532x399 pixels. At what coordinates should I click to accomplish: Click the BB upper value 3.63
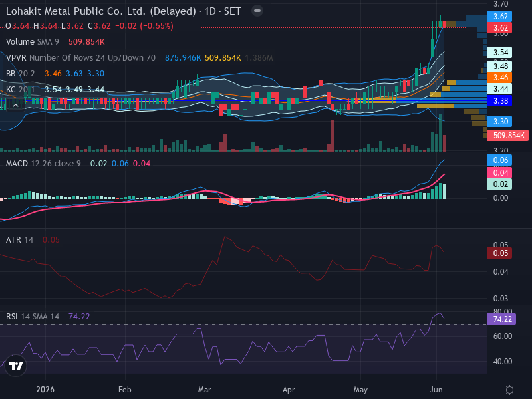point(74,74)
